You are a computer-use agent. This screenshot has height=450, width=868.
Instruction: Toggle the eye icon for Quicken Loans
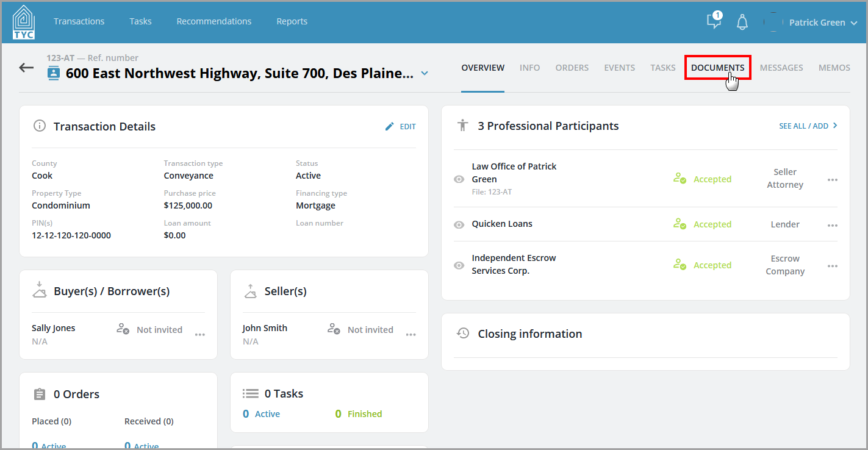pyautogui.click(x=459, y=225)
